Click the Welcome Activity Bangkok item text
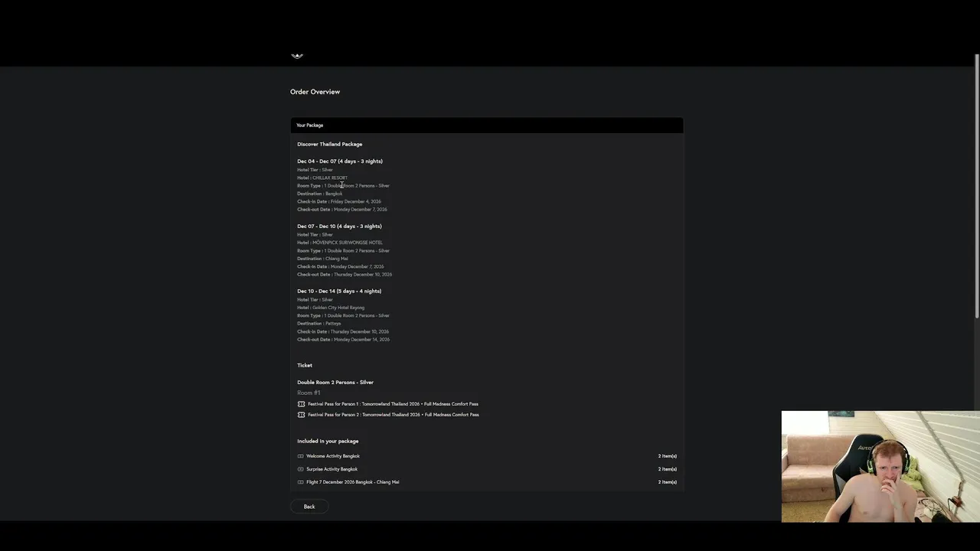 pyautogui.click(x=333, y=456)
